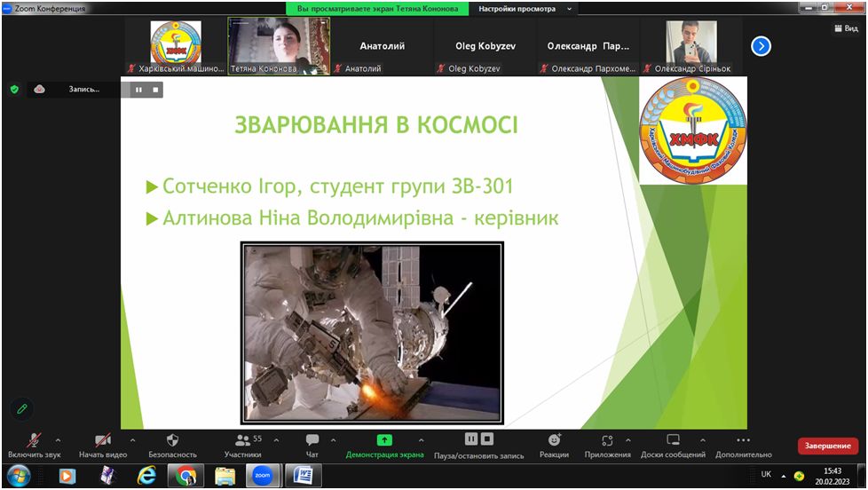This screenshot has height=490, width=868.
Task: Select Oleg Kobyzev participant tile
Action: [485, 46]
